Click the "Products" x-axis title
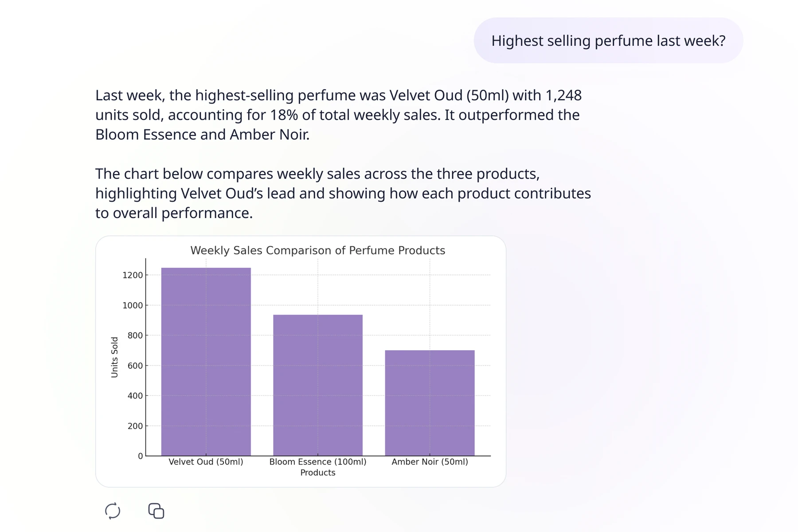This screenshot has height=532, width=798. (x=317, y=473)
